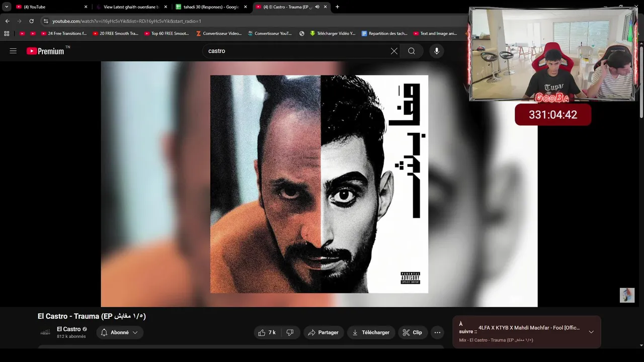The width and height of the screenshot is (644, 362).
Task: Open '20 FREE Smooth Tra...' bookmark
Action: pyautogui.click(x=116, y=34)
